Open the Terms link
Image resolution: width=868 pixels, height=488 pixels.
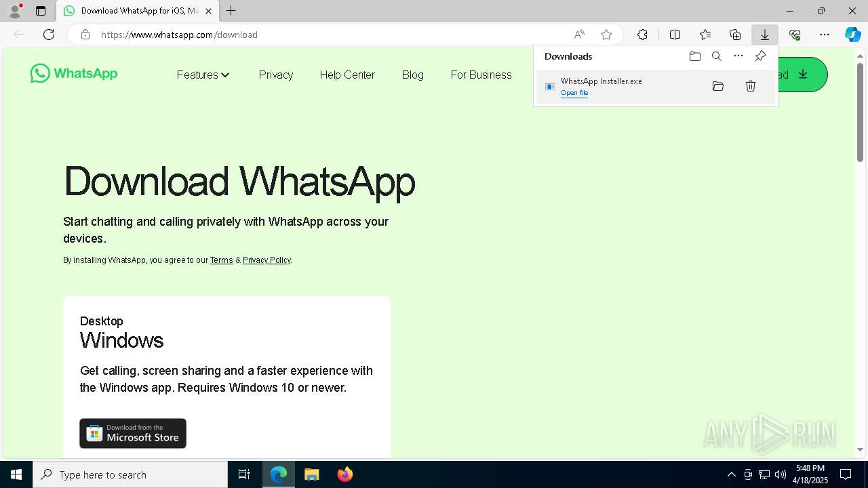[221, 260]
